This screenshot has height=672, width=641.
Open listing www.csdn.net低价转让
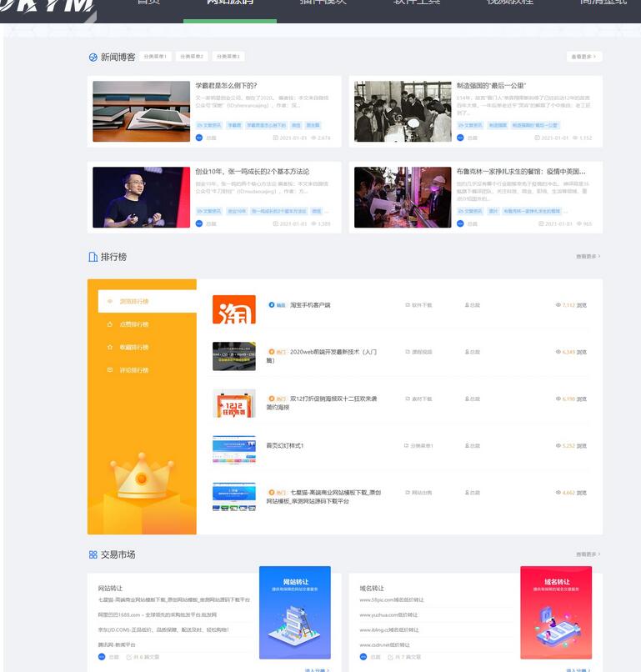[x=385, y=644]
